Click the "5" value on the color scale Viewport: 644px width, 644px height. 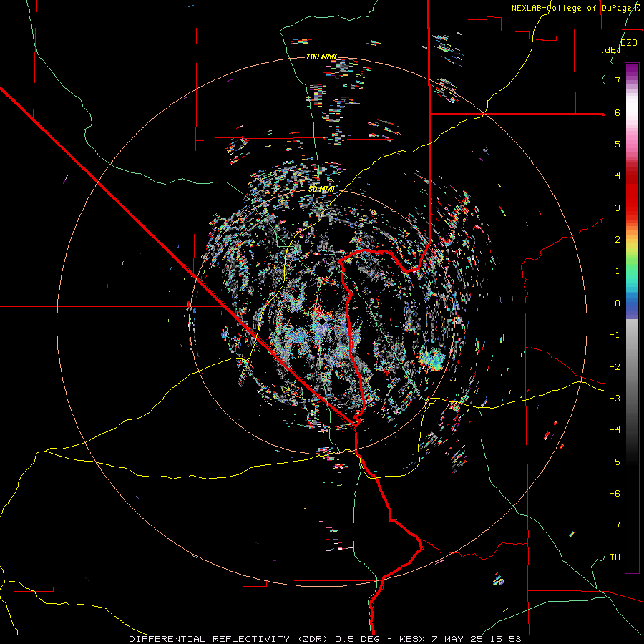pos(618,144)
